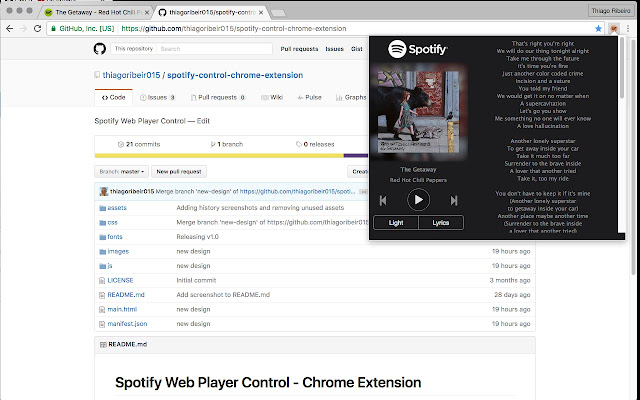
Task: Select the repository Pull requests tab
Action: (x=218, y=98)
